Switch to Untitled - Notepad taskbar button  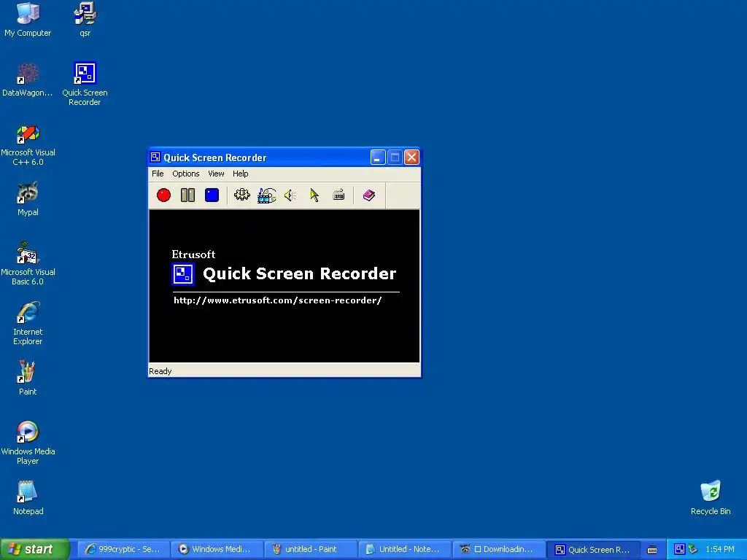[403, 549]
